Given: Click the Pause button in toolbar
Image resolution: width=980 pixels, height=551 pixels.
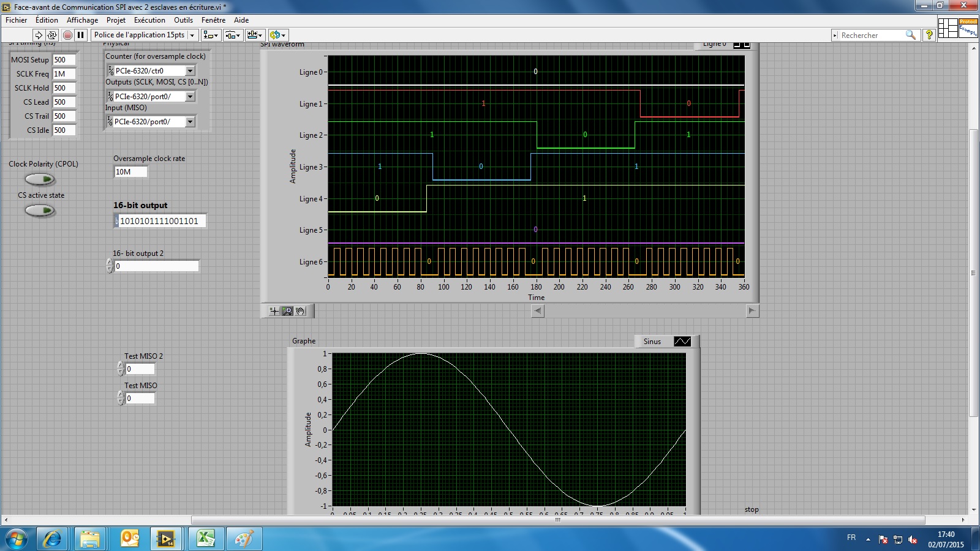Looking at the screenshot, I should 80,35.
